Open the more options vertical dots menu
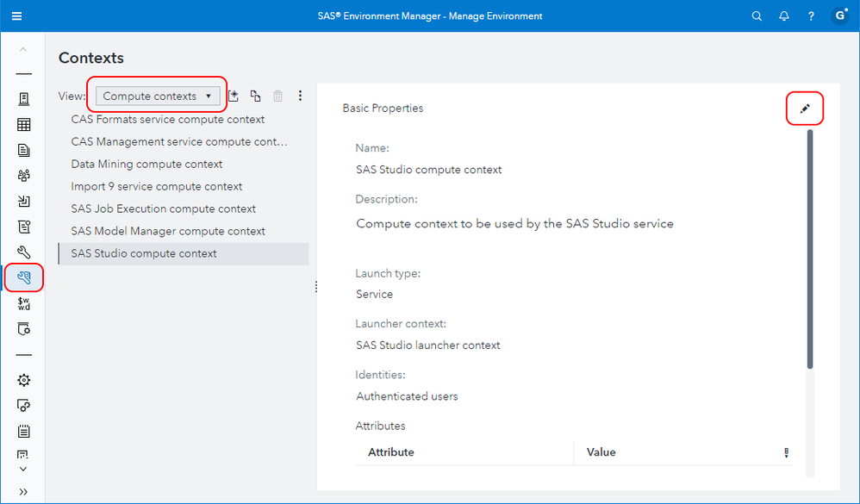Screen dimensions: 860x504 click(300, 96)
